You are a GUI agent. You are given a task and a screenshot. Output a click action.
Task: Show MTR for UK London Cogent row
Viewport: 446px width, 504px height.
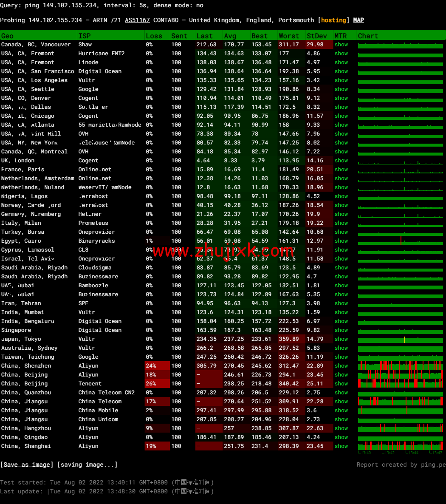(x=341, y=161)
